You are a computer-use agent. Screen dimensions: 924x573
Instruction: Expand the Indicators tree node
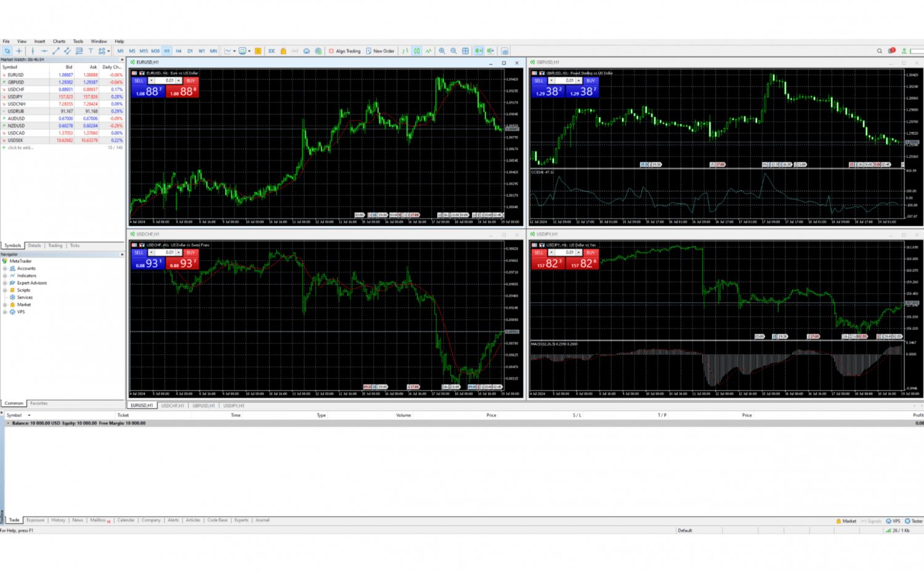coord(5,275)
